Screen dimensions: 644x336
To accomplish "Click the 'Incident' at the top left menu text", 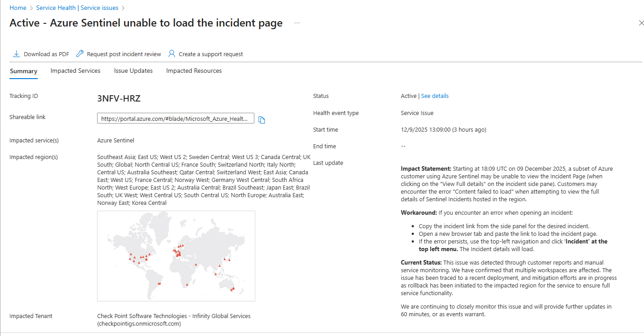I will point(513,245).
